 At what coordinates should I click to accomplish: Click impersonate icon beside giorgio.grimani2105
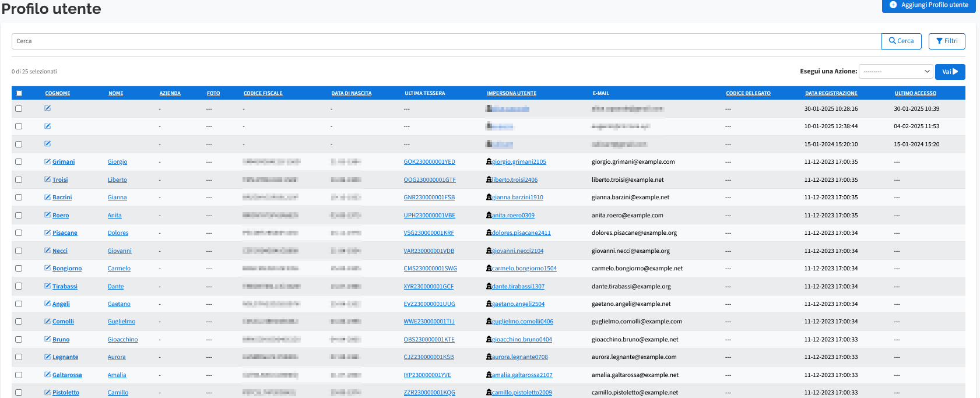489,161
